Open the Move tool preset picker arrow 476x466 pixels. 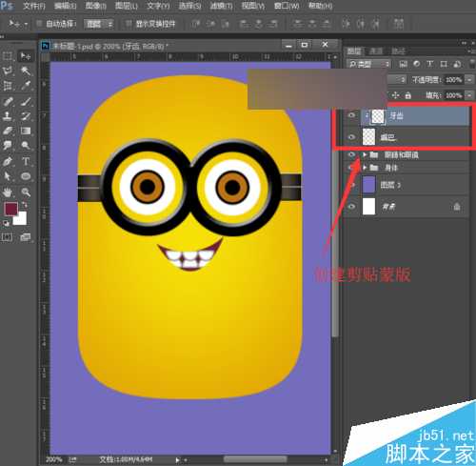(26, 24)
